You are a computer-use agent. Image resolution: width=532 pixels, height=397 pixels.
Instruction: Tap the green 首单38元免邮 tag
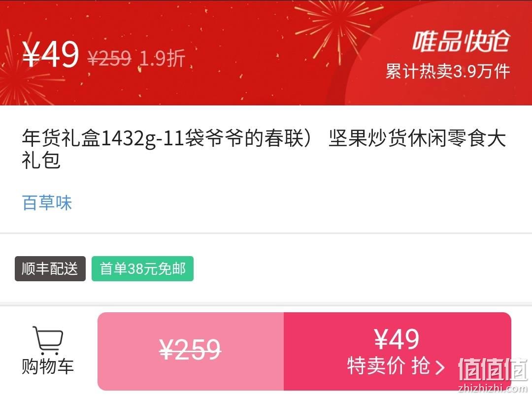coord(142,269)
